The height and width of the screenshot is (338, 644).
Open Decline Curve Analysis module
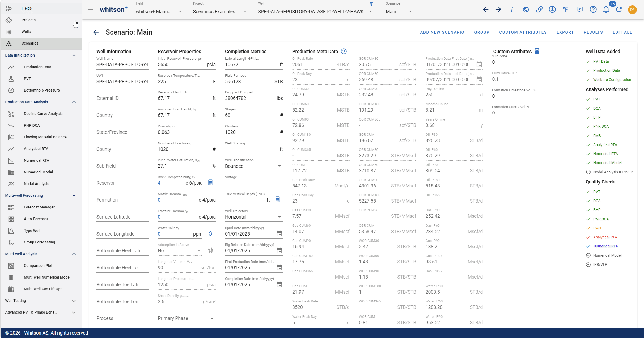point(41,114)
